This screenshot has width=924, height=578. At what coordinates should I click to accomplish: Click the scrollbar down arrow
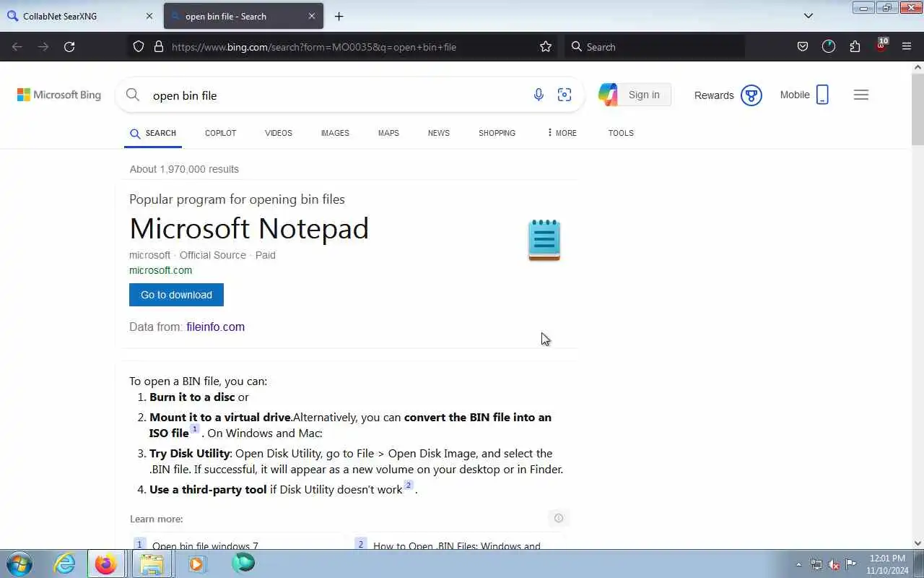(x=918, y=543)
